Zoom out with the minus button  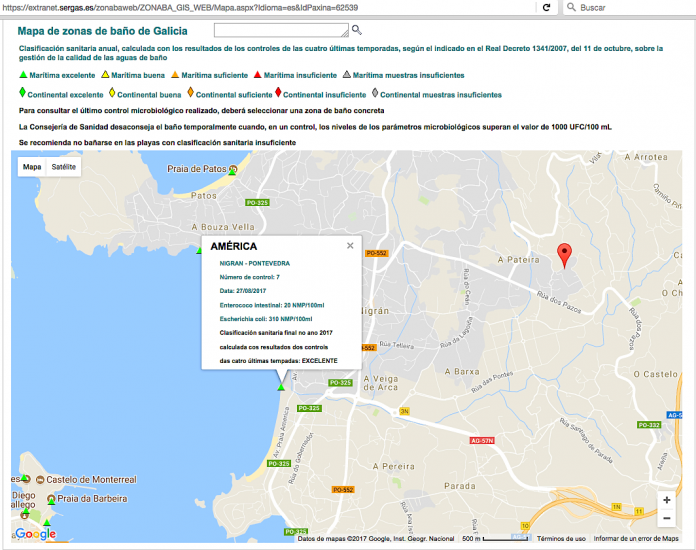pyautogui.click(x=666, y=518)
